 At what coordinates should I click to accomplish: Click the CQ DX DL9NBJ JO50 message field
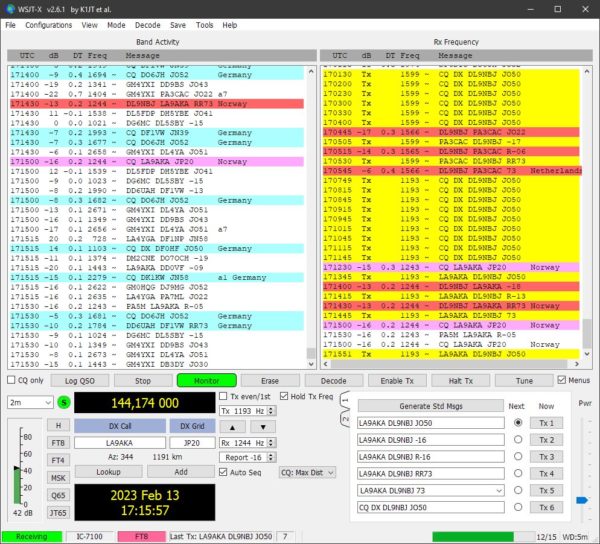[430, 507]
